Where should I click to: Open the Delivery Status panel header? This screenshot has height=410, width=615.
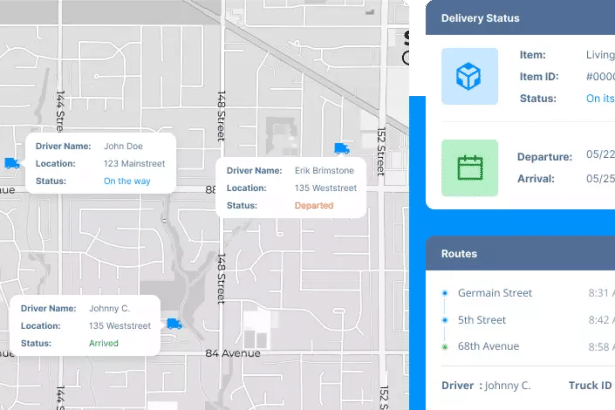coord(520,18)
